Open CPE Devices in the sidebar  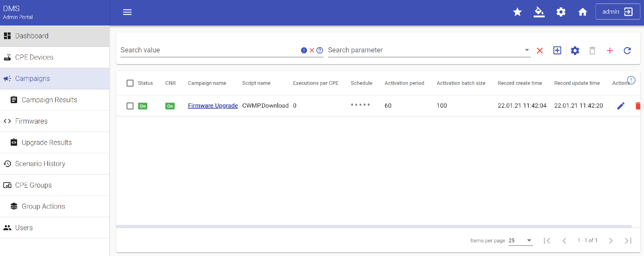point(34,57)
